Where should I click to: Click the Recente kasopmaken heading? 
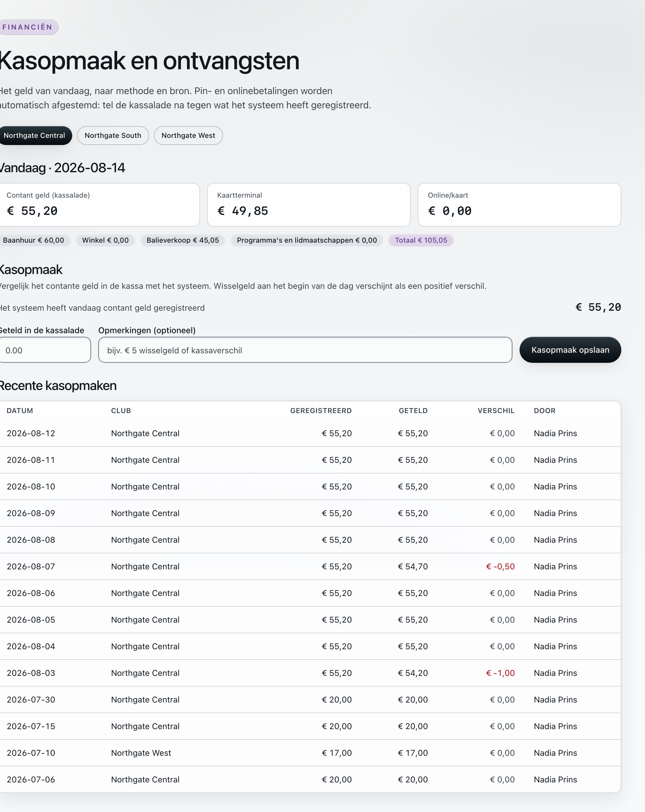58,386
